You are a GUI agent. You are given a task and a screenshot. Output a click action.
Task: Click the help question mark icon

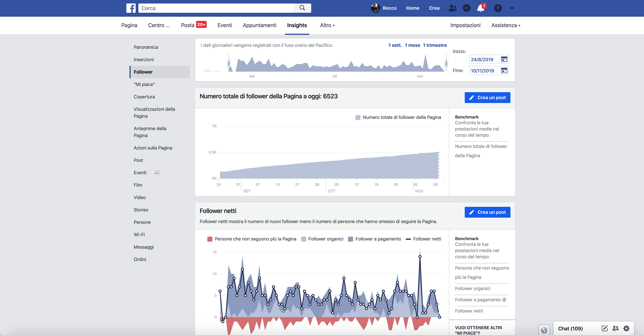(498, 8)
